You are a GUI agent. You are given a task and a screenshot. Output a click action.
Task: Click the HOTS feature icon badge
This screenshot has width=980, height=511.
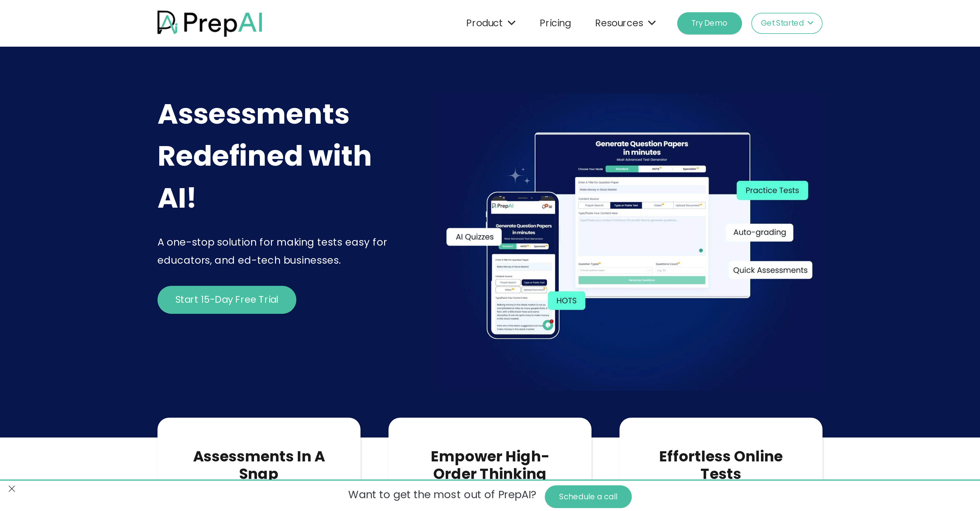(x=567, y=300)
